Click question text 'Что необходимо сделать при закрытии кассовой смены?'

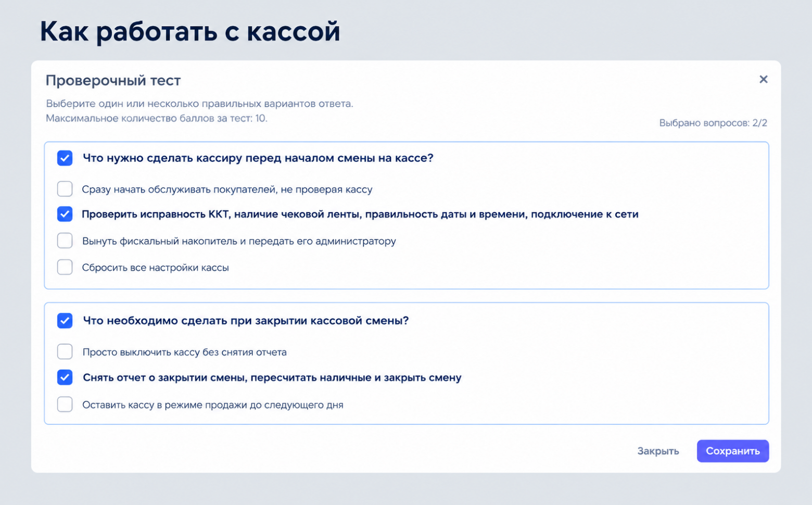pos(246,321)
